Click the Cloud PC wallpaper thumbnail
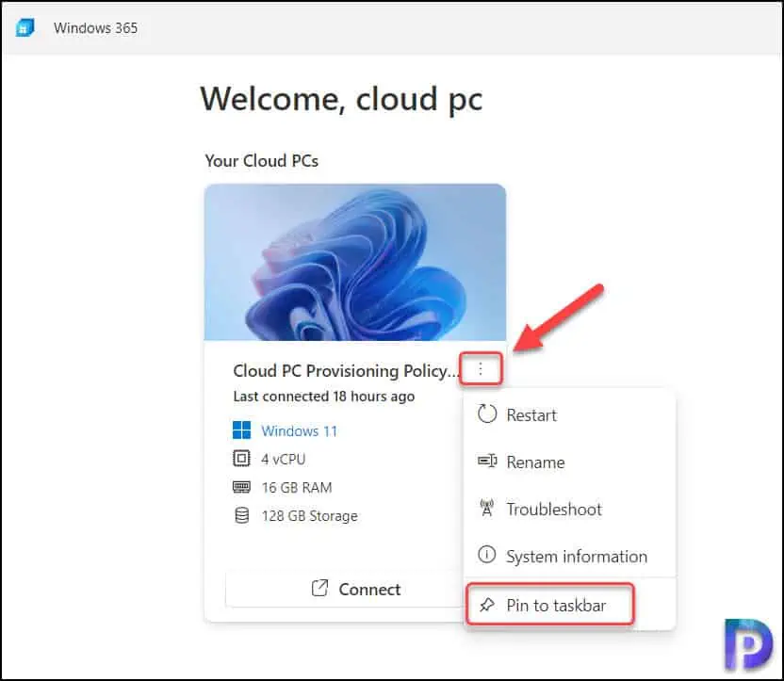This screenshot has width=784, height=681. [355, 262]
